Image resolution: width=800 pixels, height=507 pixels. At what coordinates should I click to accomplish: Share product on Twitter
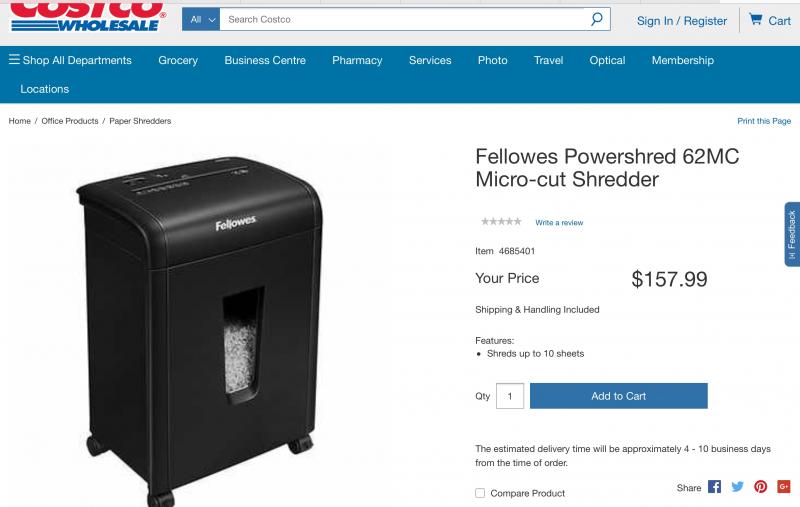[x=737, y=487]
